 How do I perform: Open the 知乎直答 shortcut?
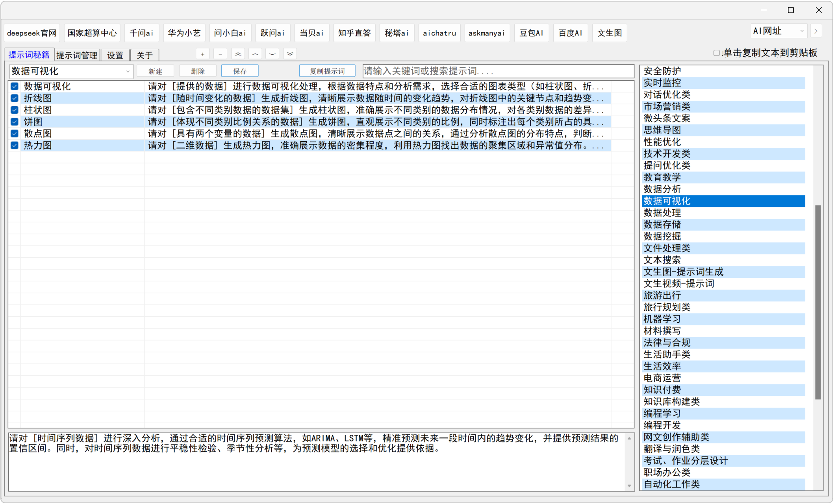click(354, 33)
